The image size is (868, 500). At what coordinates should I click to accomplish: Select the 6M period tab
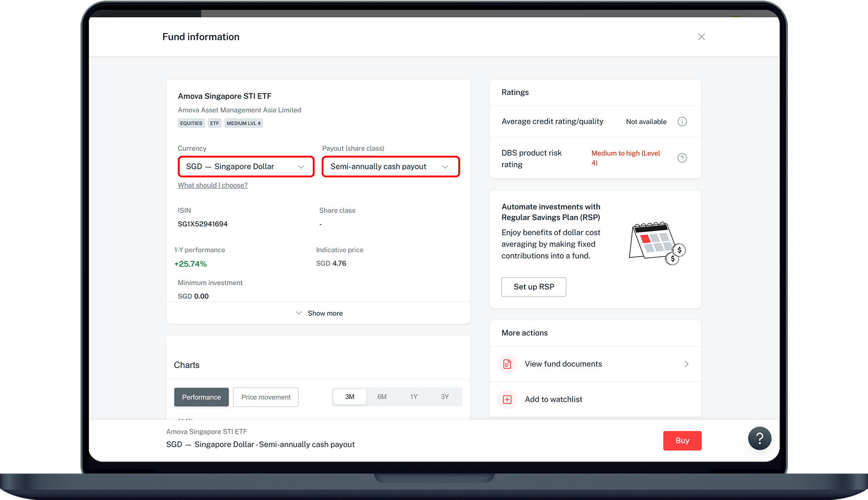pyautogui.click(x=382, y=397)
